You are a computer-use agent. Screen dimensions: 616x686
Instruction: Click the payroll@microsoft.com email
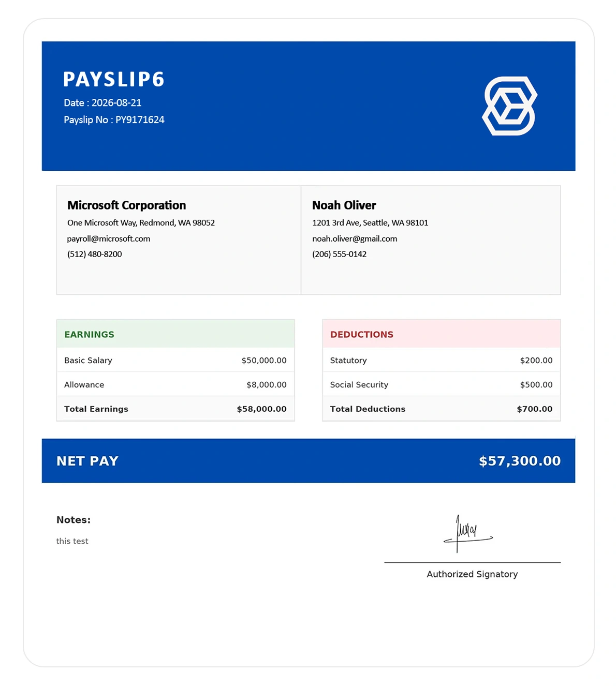[x=109, y=239]
